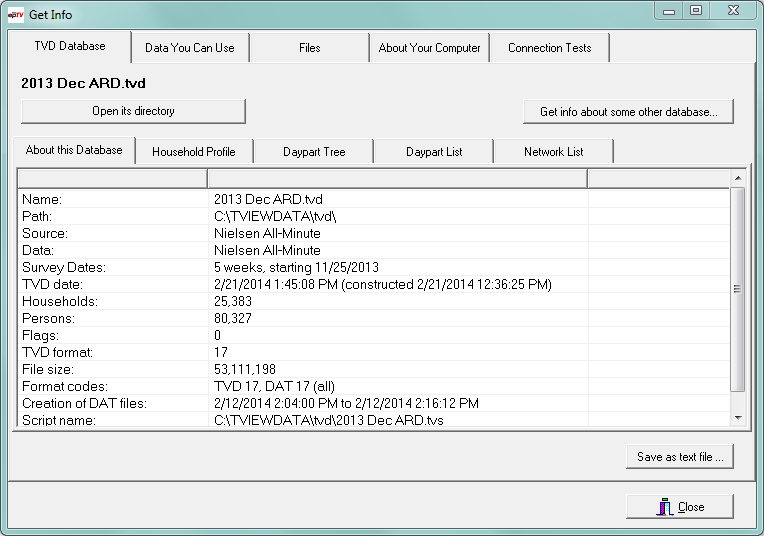Click the bold 2013 Dec ARD.tvd heading
The width and height of the screenshot is (764, 536).
point(83,83)
